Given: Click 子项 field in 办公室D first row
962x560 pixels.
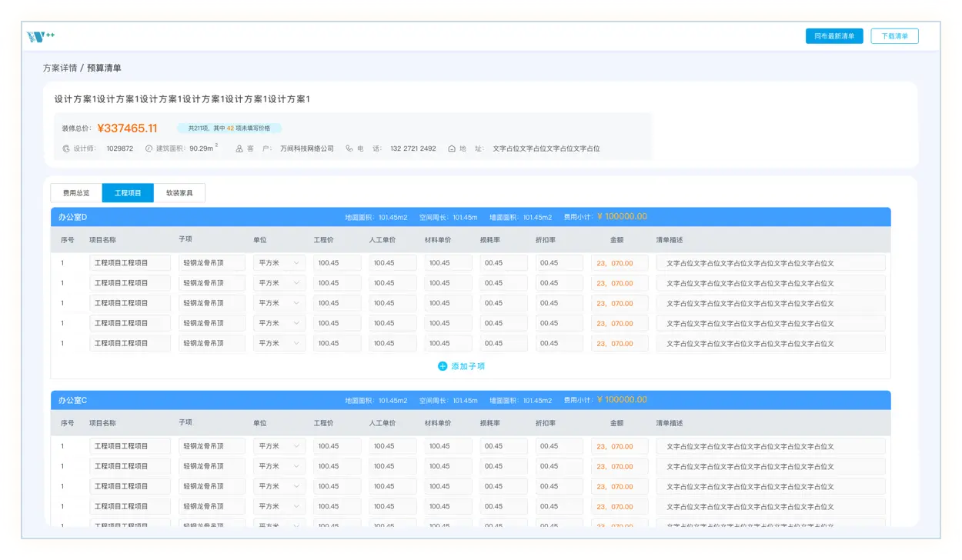Looking at the screenshot, I should click(212, 263).
